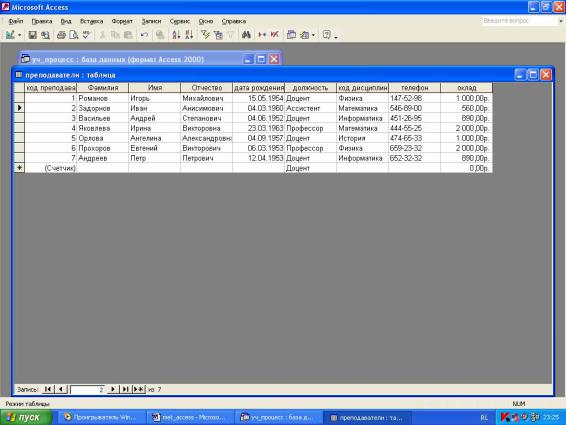The width and height of the screenshot is (566, 425).
Task: Go to the next record button
Action: (x=113, y=389)
